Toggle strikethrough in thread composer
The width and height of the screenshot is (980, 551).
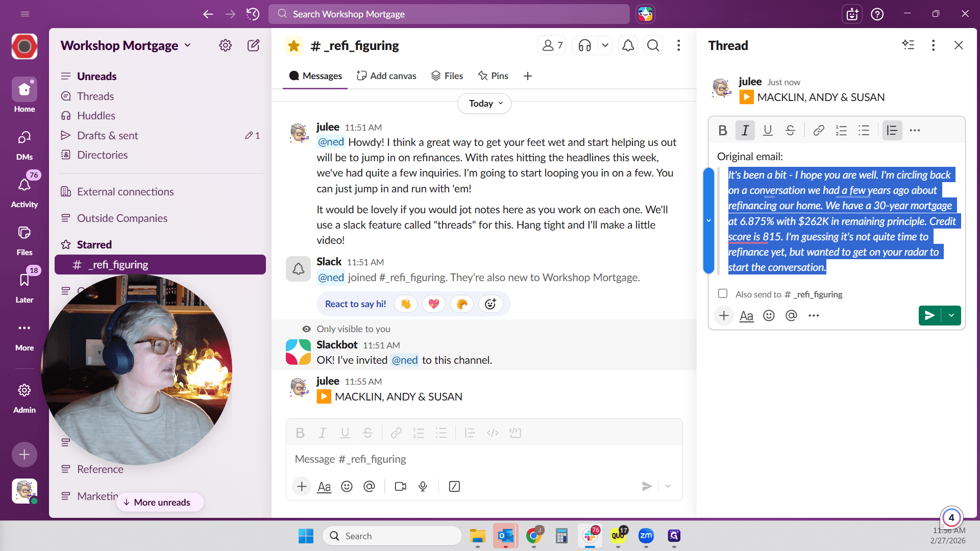tap(790, 131)
